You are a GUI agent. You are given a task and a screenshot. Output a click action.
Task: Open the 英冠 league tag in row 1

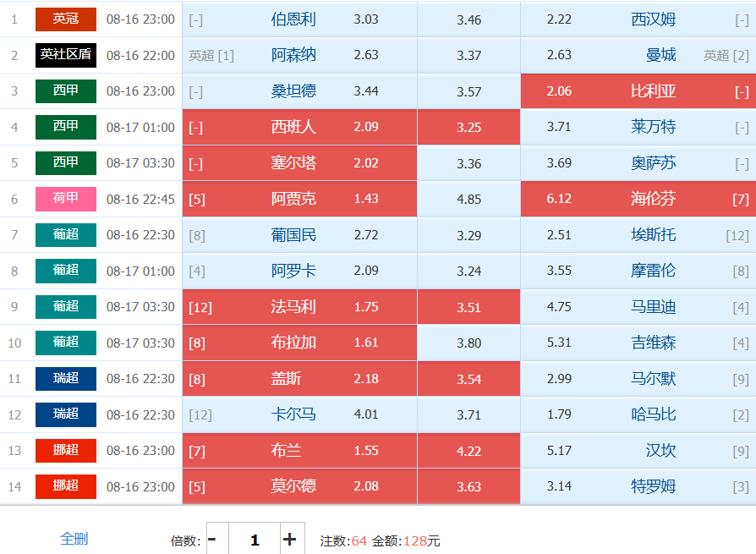66,19
